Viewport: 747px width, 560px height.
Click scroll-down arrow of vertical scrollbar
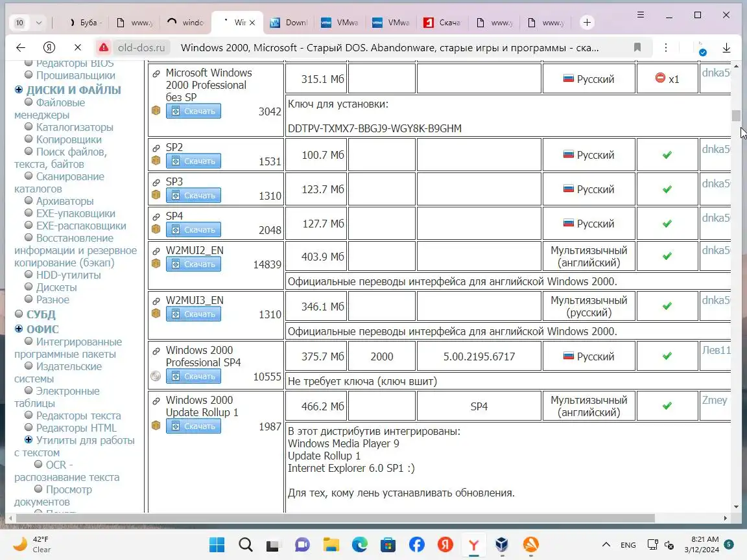(x=737, y=507)
